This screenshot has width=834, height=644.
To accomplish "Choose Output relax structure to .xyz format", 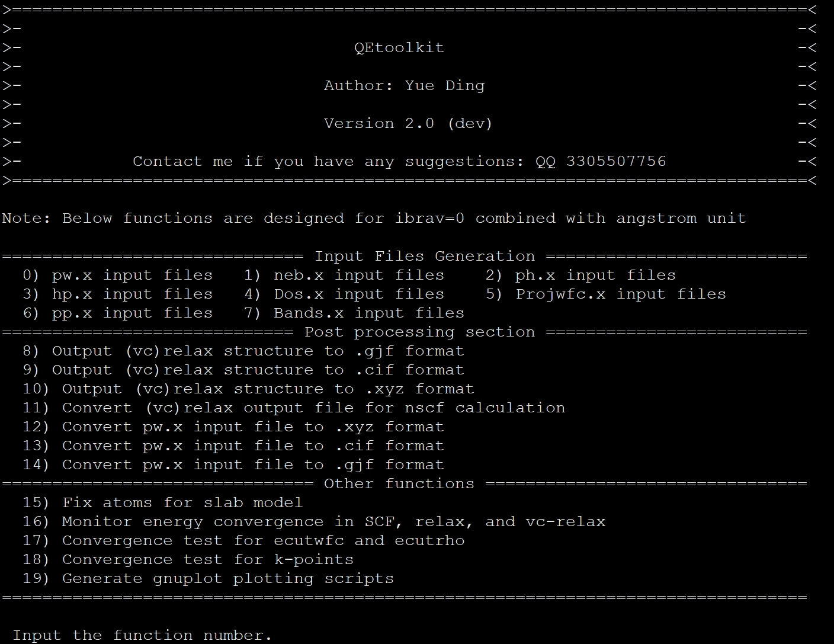I will coord(248,389).
